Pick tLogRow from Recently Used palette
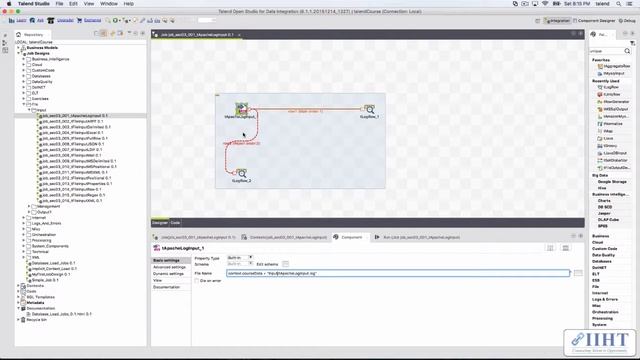 coord(608,87)
